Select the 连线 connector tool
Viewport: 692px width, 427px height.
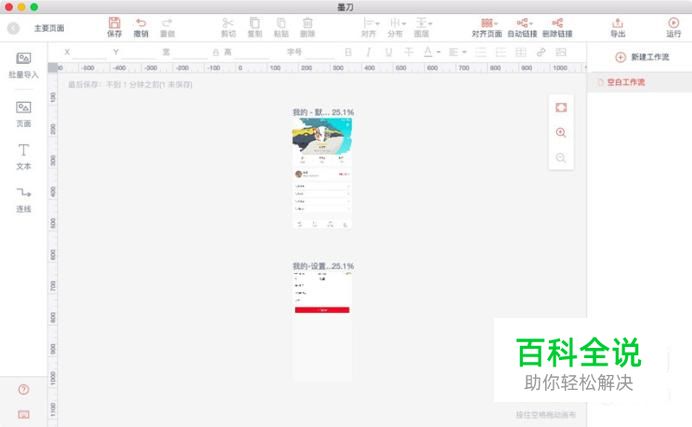(23, 200)
